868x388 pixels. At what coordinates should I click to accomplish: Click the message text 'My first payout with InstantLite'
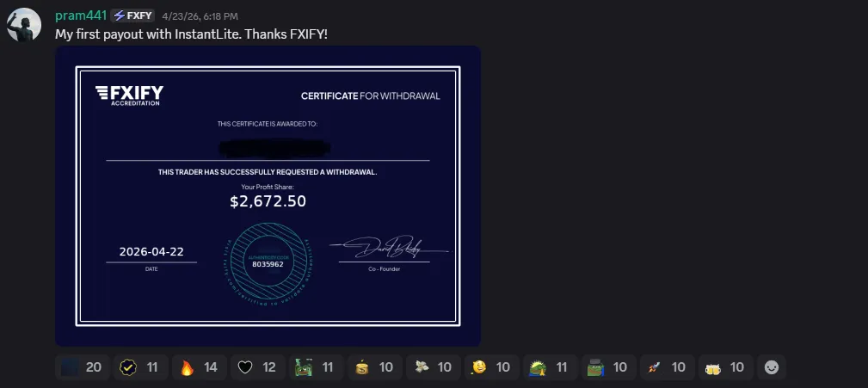(147, 34)
